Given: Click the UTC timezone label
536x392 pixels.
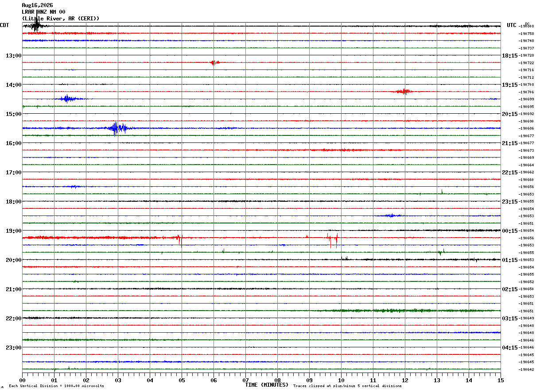Looking at the screenshot, I should (x=512, y=25).
